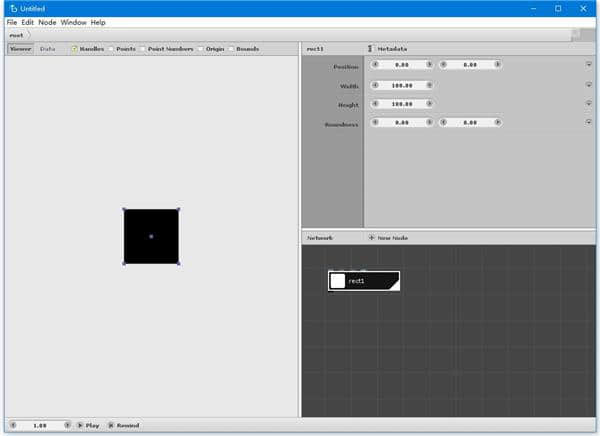Click the first Position value field
Viewport: 600px width, 436px height.
(x=402, y=65)
